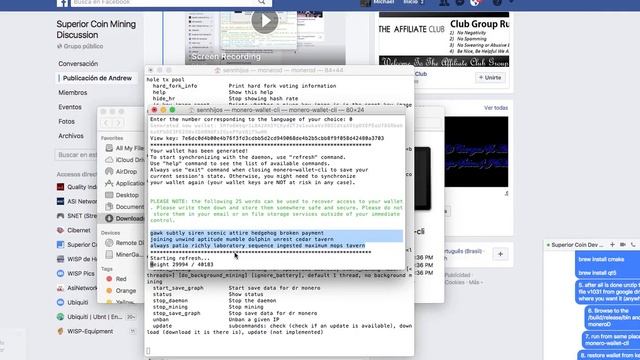
Task: Select Documents in Finder sidebar
Action: pyautogui.click(x=124, y=207)
